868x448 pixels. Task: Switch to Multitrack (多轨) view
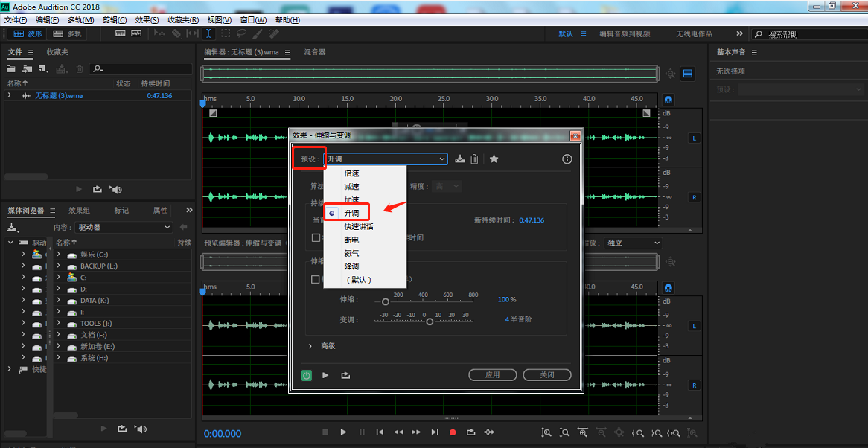point(67,33)
